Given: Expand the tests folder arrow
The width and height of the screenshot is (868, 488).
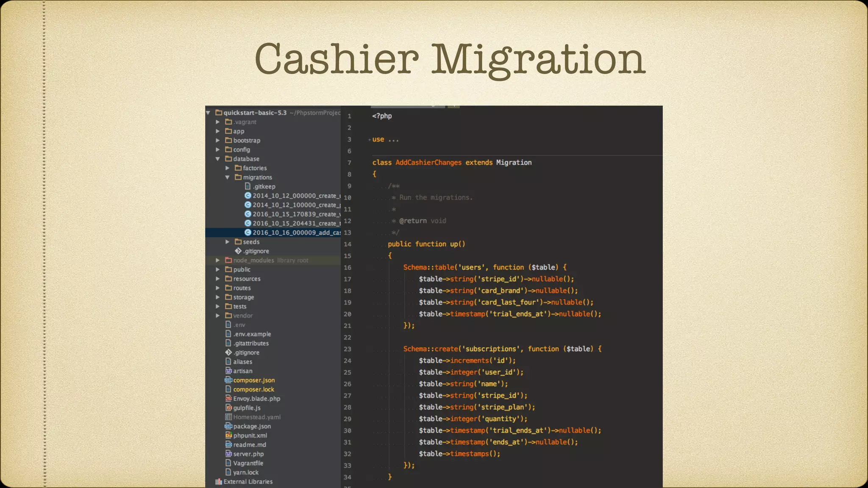Looking at the screenshot, I should [x=218, y=306].
